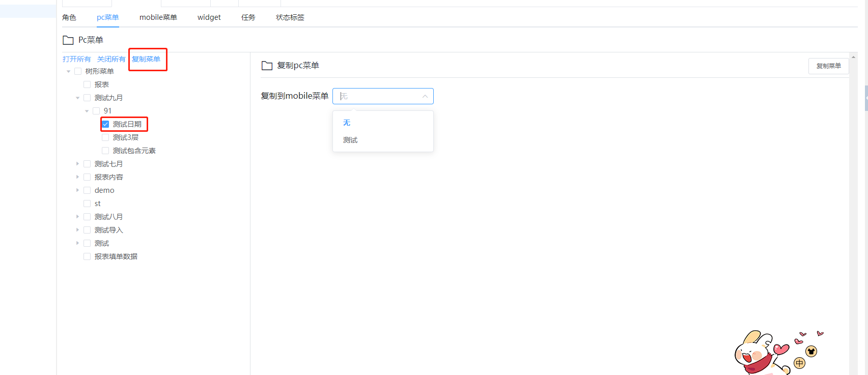Click the 复制菜单 link above the tree
The height and width of the screenshot is (375, 868).
click(x=146, y=59)
